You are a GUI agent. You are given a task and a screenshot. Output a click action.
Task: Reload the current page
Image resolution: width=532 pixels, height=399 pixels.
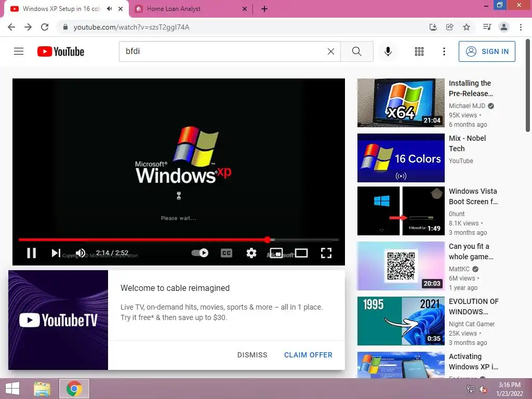(x=45, y=27)
